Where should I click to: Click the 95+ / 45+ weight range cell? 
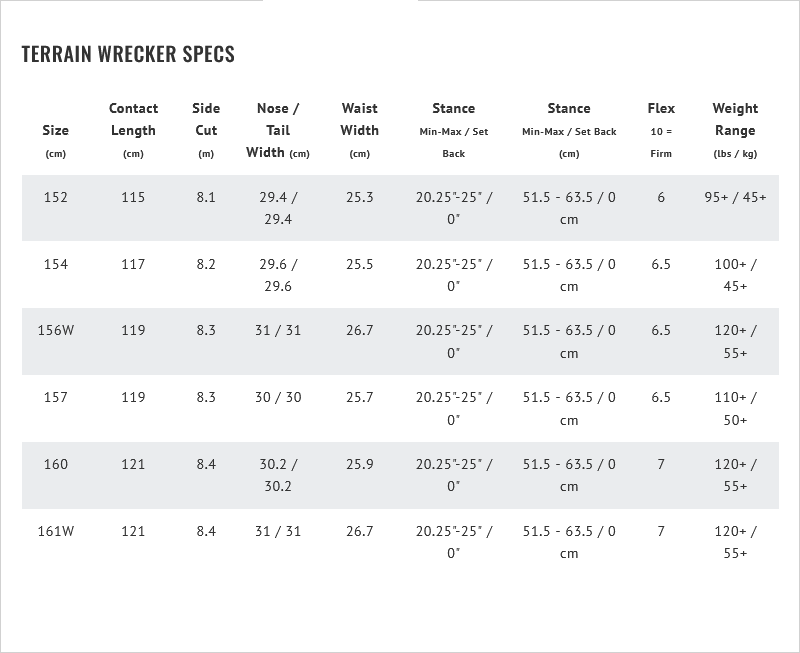click(735, 197)
